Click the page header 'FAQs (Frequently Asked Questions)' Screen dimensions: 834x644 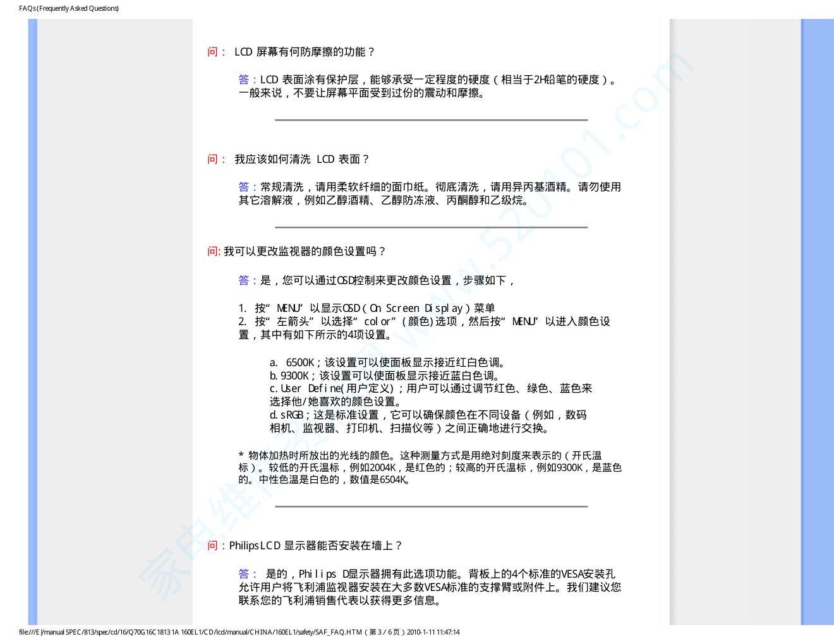69,8
